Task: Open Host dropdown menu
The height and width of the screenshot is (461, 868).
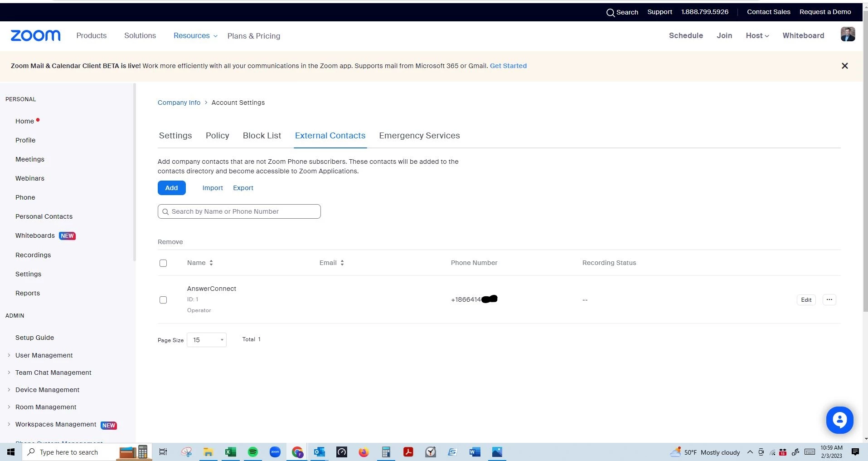Action: [x=757, y=35]
